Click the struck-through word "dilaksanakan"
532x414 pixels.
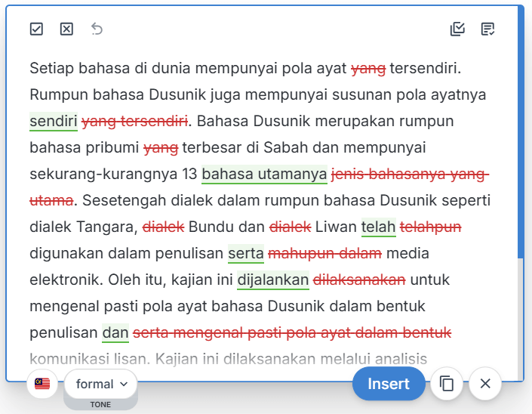pos(359,280)
